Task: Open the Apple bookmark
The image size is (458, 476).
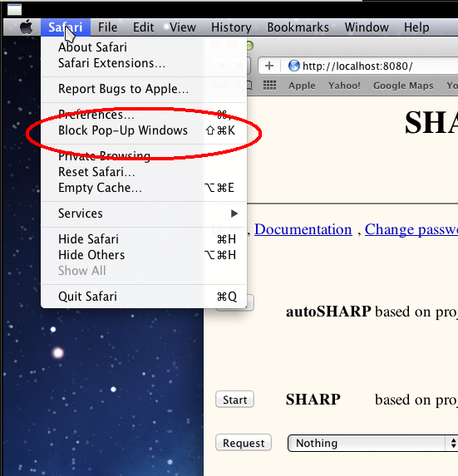Action: 302,86
